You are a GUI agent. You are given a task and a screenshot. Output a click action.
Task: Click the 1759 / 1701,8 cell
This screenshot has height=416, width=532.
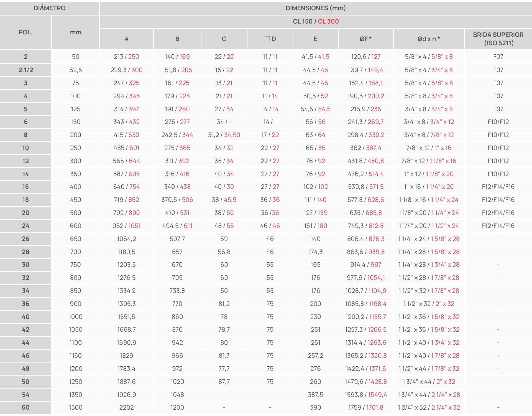tap(365, 407)
